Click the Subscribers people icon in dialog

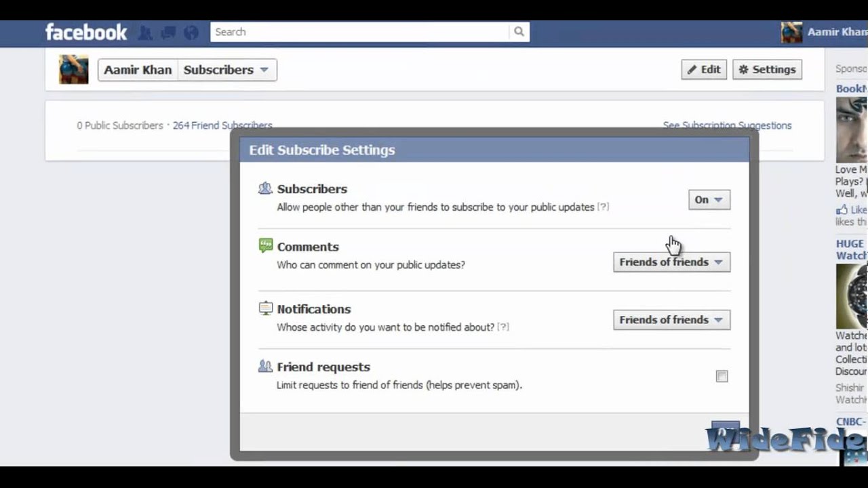tap(265, 188)
